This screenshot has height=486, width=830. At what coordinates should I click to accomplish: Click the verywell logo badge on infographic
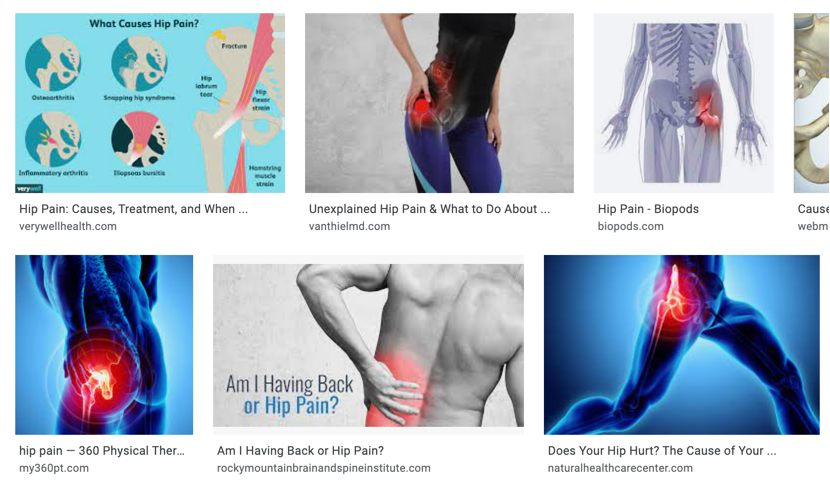point(29,188)
